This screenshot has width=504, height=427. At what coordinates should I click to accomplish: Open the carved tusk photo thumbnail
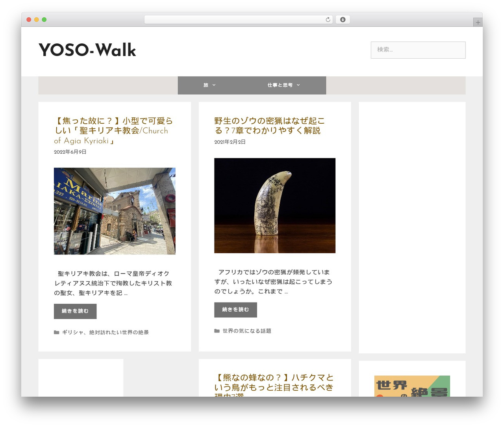pyautogui.click(x=275, y=206)
